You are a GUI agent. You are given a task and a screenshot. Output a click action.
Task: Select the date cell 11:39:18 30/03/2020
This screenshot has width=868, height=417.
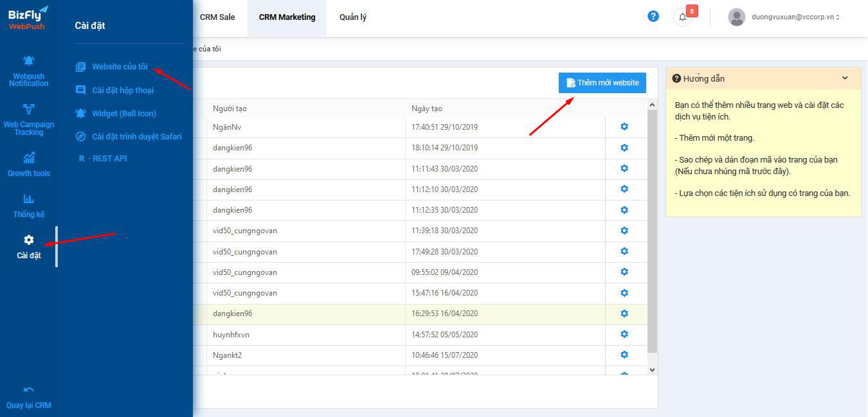[x=505, y=231]
